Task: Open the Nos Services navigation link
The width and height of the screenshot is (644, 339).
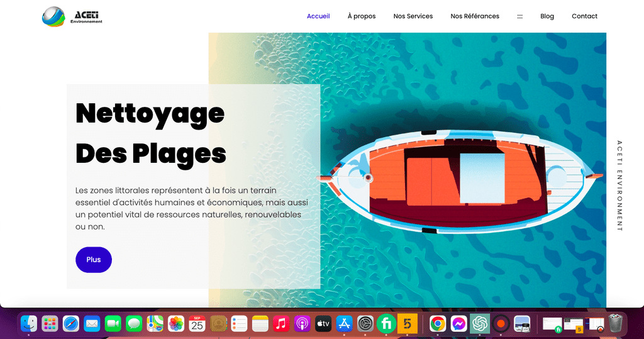Action: click(x=413, y=16)
